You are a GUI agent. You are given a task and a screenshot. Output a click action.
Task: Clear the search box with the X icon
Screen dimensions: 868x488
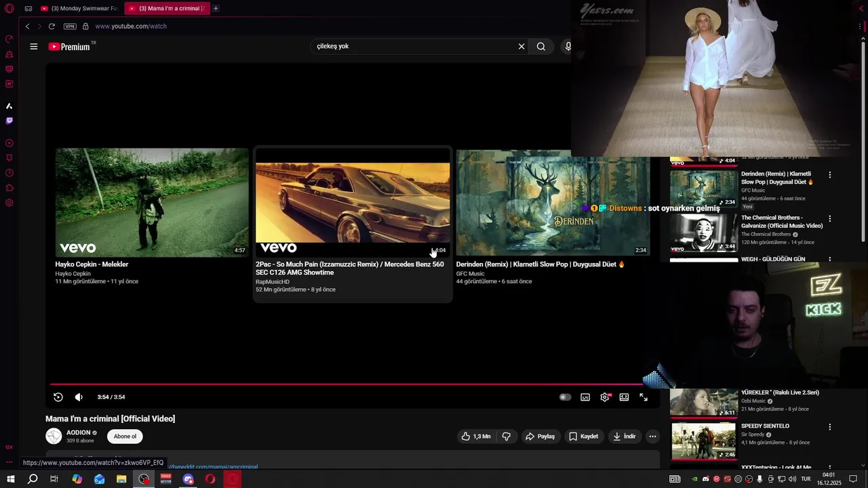coord(521,47)
